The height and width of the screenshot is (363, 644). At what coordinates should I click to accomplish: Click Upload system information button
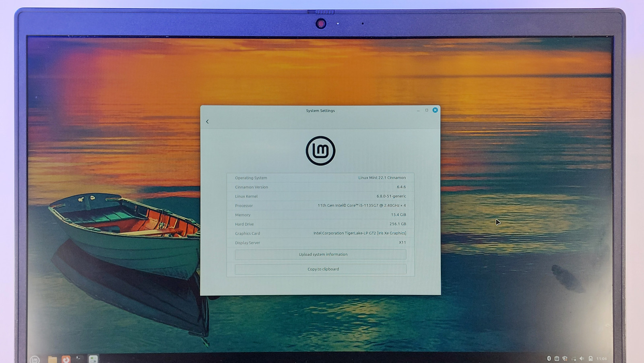pos(320,255)
